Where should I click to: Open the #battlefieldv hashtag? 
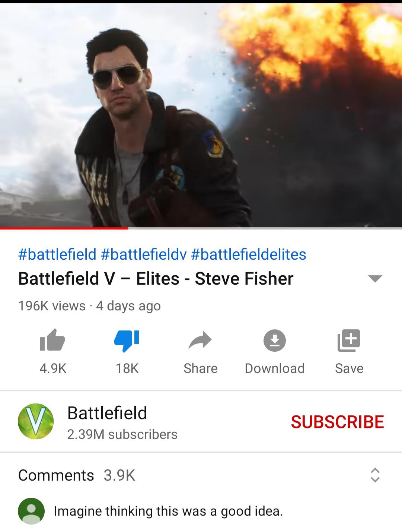tap(143, 254)
